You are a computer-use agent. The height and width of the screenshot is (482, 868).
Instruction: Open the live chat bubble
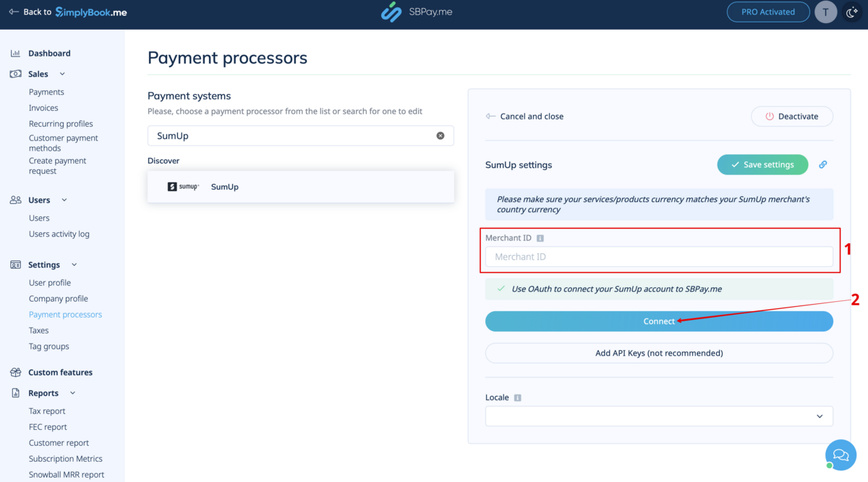pyautogui.click(x=841, y=454)
